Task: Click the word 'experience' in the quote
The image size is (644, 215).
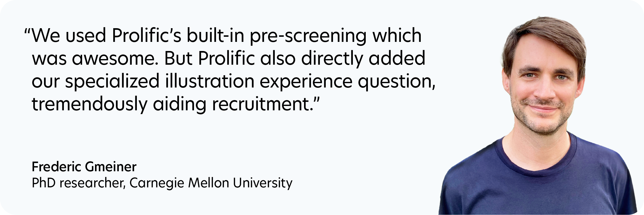Action: tap(306, 82)
